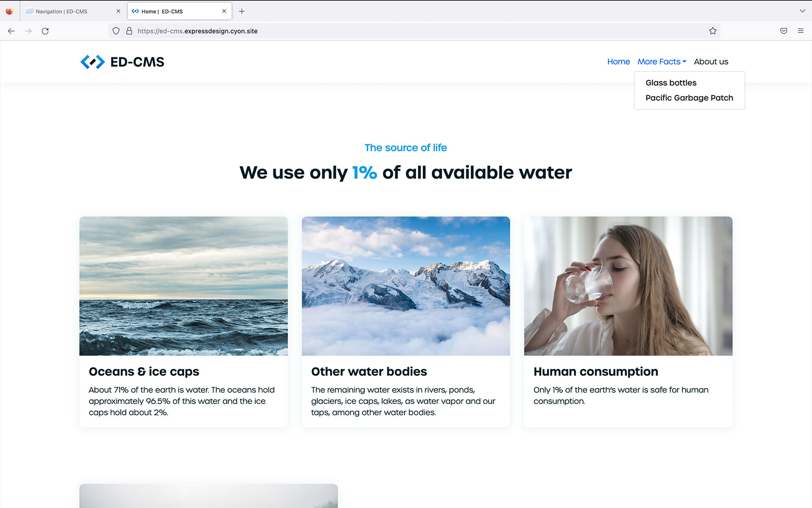812x508 pixels.
Task: Click the browser back arrow
Action: pyautogui.click(x=11, y=31)
